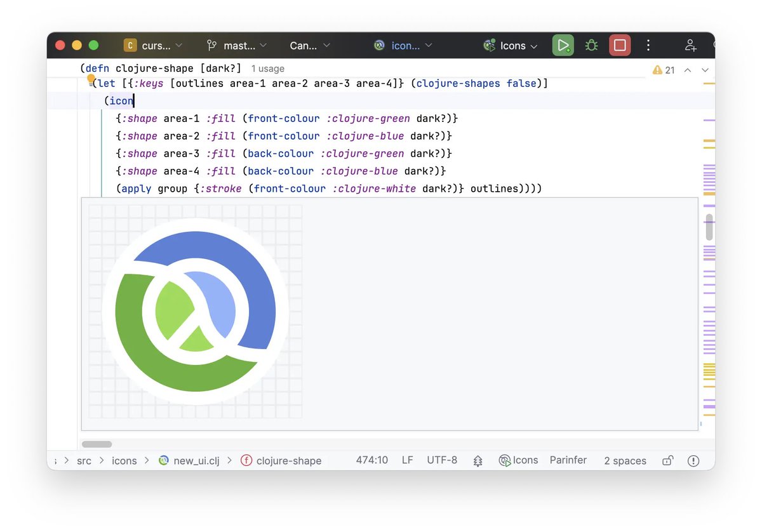This screenshot has height=532, width=762.
Task: Select clojure-shape function in breadcrumb
Action: click(x=289, y=461)
